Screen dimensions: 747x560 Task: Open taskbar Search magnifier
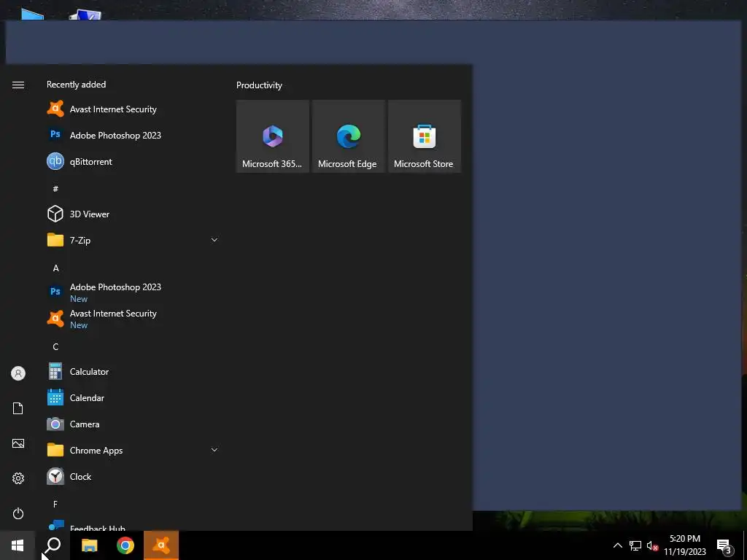tap(53, 545)
